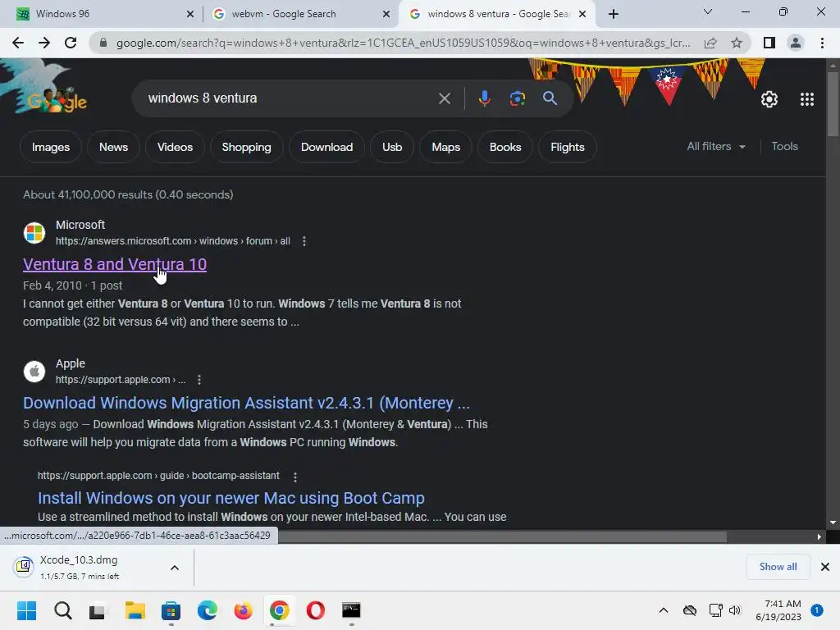Open the Google apps grid
This screenshot has height=630, width=840.
tap(807, 99)
